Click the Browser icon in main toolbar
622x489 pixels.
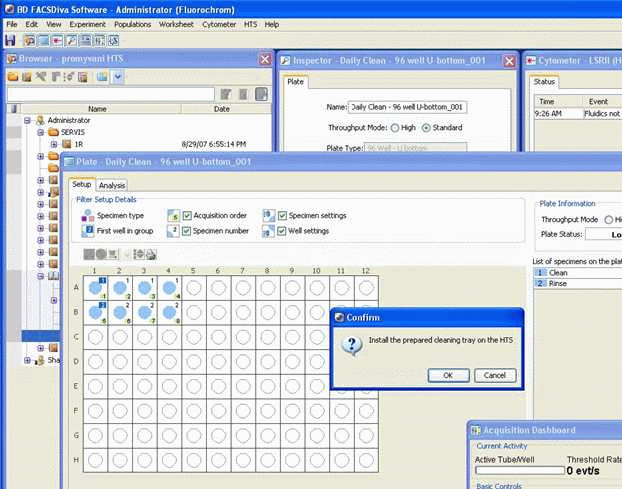coord(30,40)
